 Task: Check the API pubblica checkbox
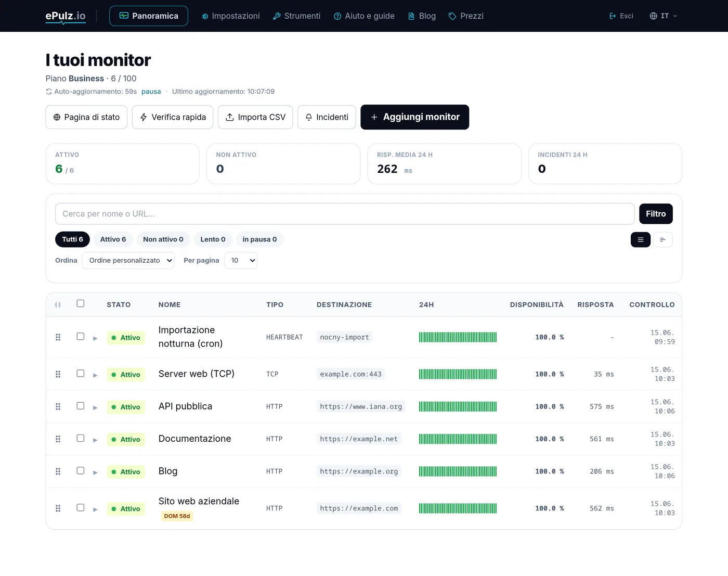[81, 406]
